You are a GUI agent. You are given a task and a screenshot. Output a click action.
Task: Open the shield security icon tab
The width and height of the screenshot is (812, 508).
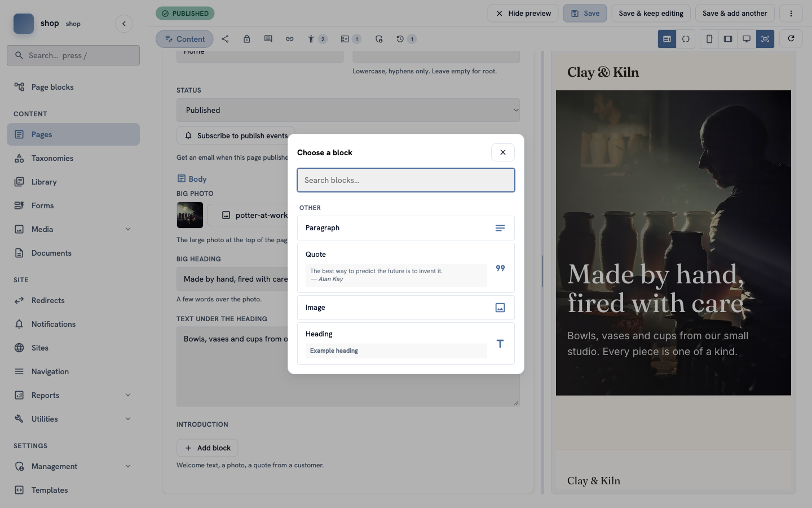pyautogui.click(x=379, y=39)
